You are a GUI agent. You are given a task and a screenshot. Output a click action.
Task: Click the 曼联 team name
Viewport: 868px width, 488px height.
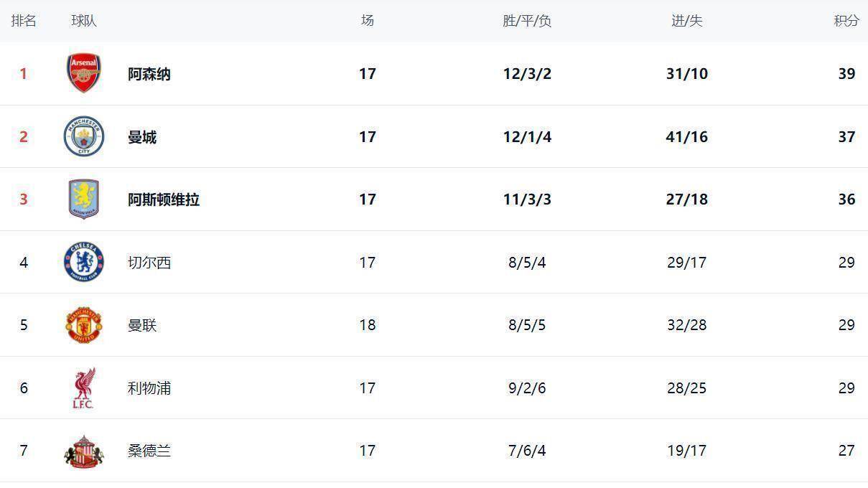[x=142, y=325]
